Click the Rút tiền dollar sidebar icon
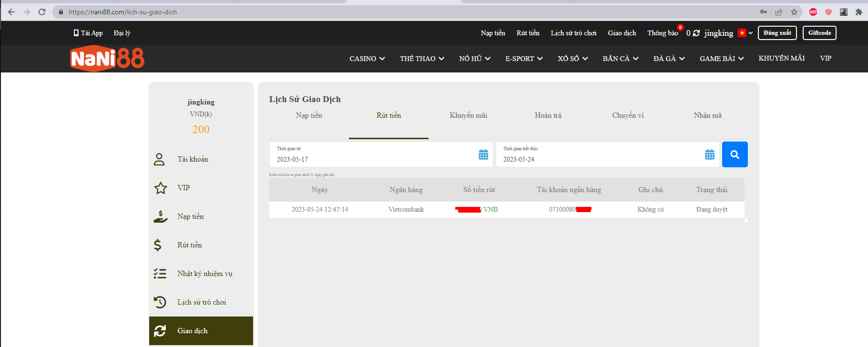Image resolution: width=868 pixels, height=347 pixels. [158, 245]
